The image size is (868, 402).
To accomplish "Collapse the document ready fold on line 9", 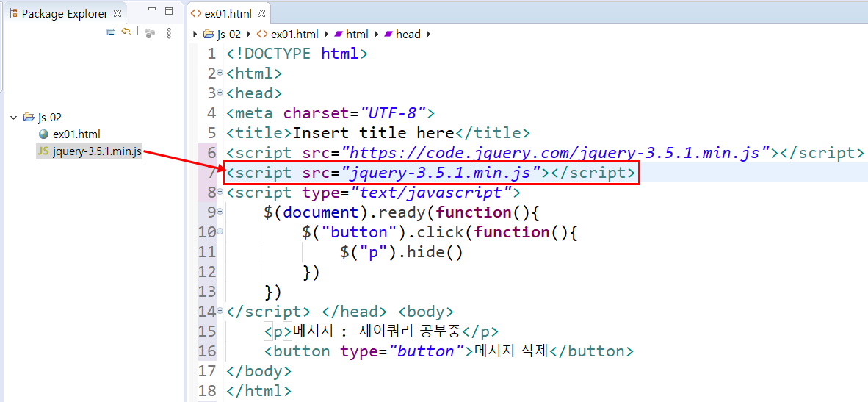I will [x=220, y=211].
